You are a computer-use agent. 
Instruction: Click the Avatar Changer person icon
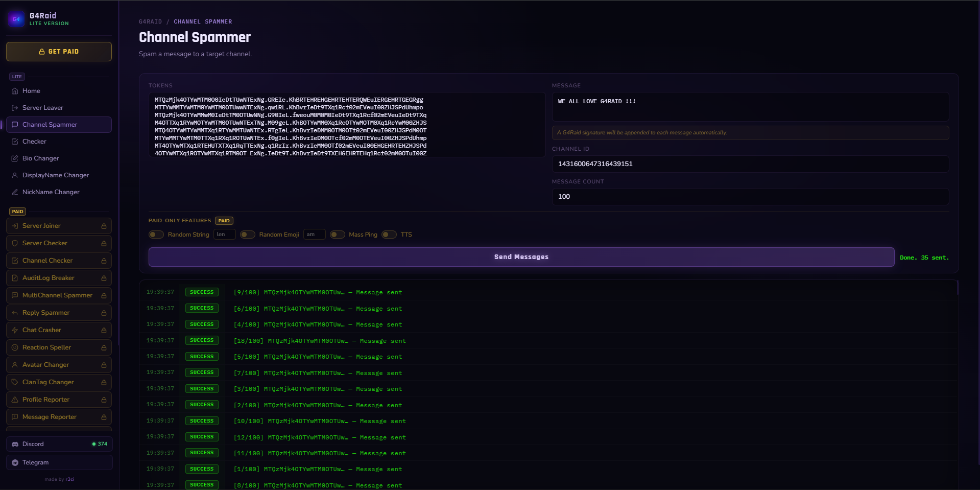coord(15,365)
